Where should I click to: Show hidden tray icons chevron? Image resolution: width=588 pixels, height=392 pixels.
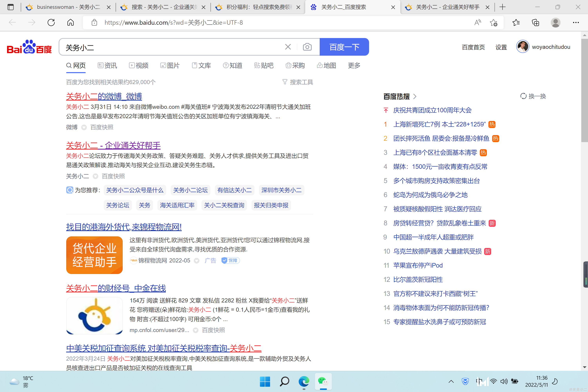(451, 381)
